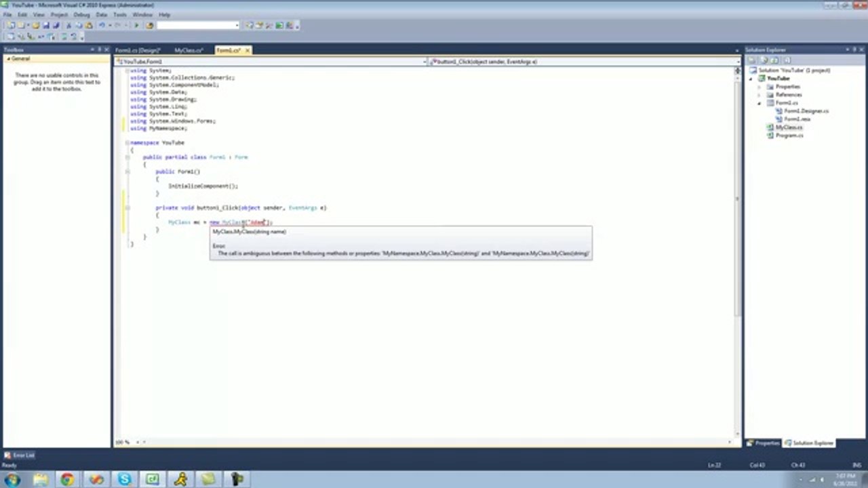Close the active Form1.cs tab
Viewport: 868px width, 488px height.
click(248, 50)
